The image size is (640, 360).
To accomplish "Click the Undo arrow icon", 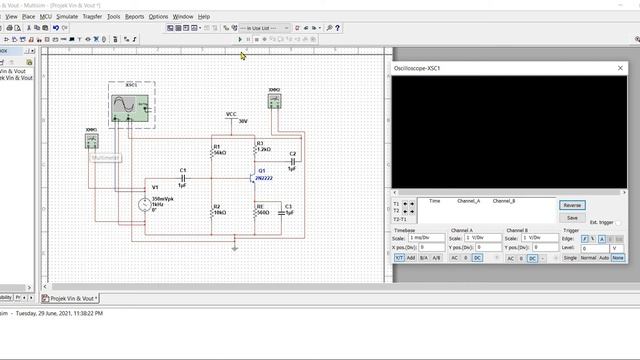I will 56,28.
